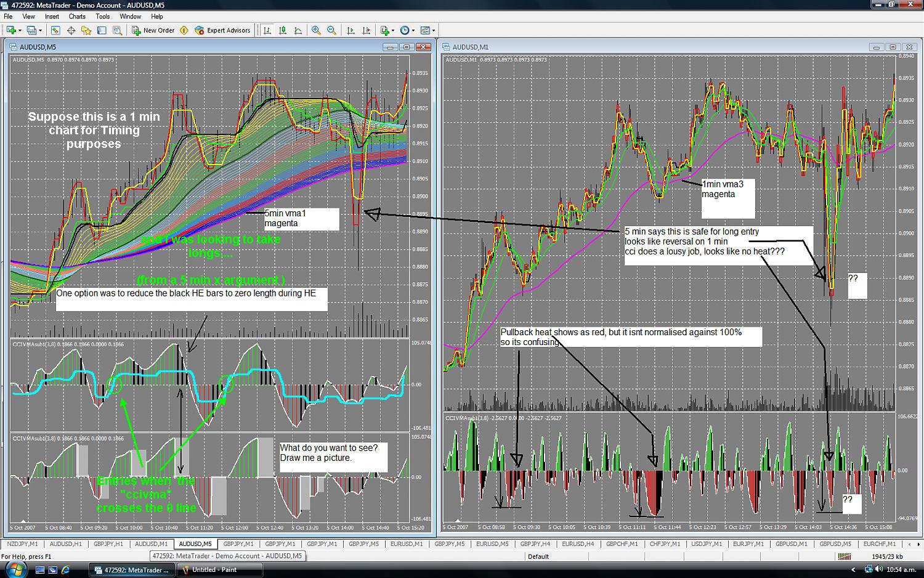Screen dimensions: 924x578
Task: Select the active AUDUSD,M5 chart tab
Action: click(x=195, y=544)
